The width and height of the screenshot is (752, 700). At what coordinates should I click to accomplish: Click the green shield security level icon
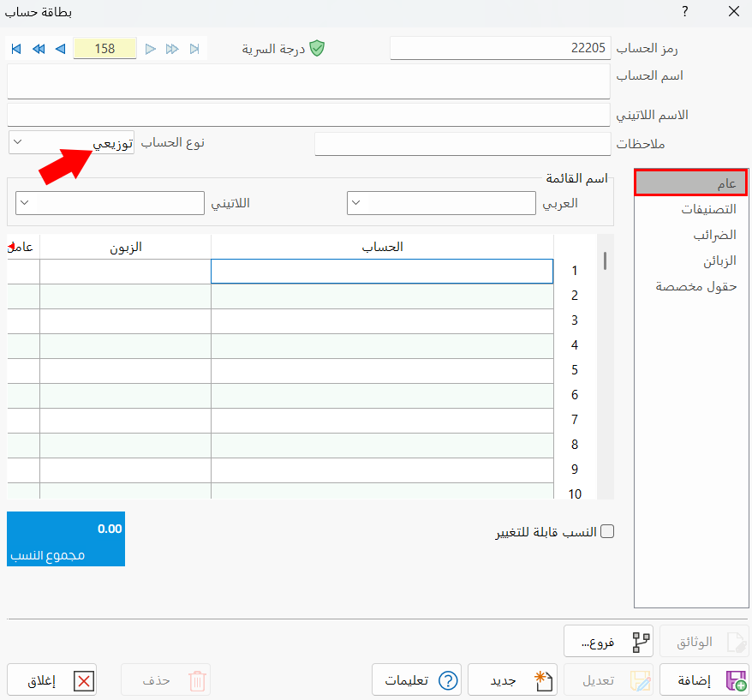pos(317,49)
